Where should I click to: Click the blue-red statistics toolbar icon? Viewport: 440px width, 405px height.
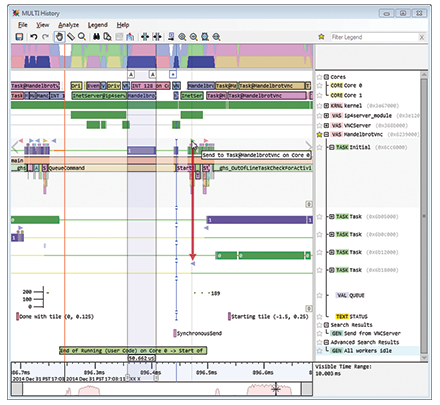130,37
